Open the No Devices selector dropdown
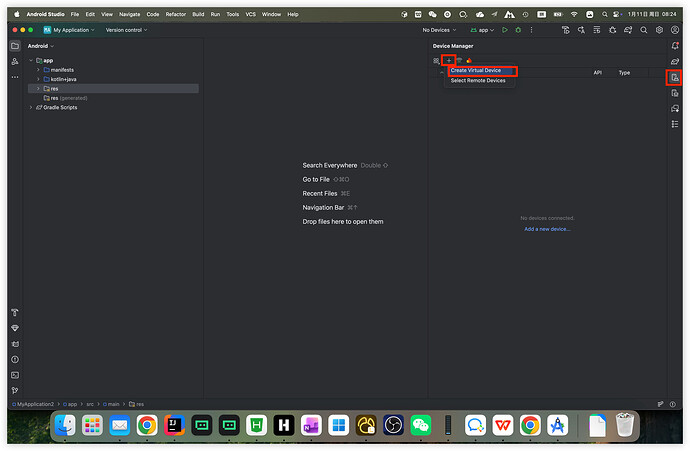This screenshot has height=451, width=690. (x=439, y=30)
